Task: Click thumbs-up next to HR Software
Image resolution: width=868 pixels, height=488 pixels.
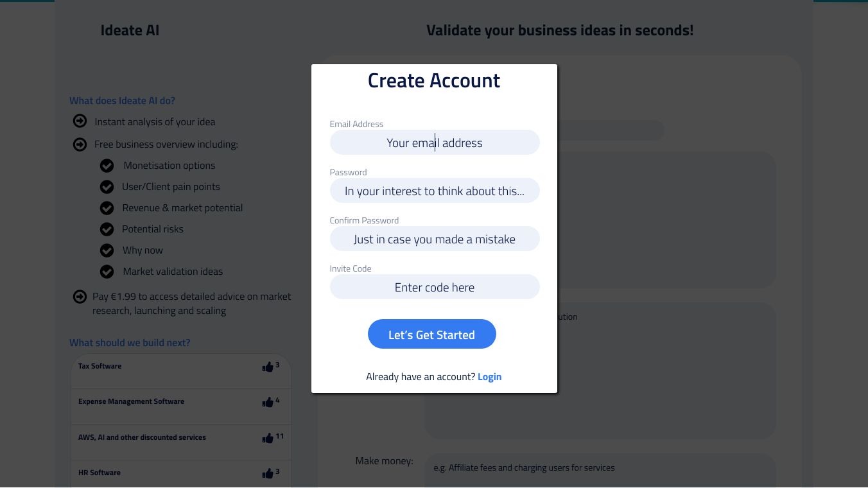Action: coord(268,473)
